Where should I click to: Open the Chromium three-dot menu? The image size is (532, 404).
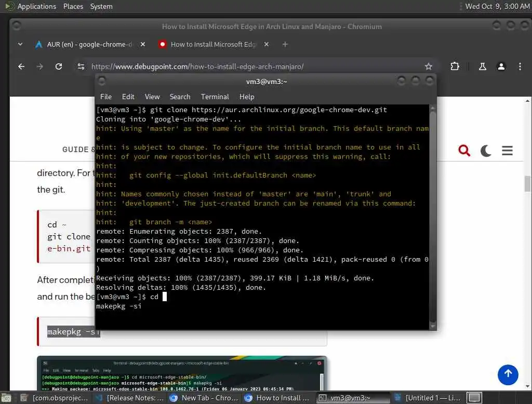click(520, 66)
